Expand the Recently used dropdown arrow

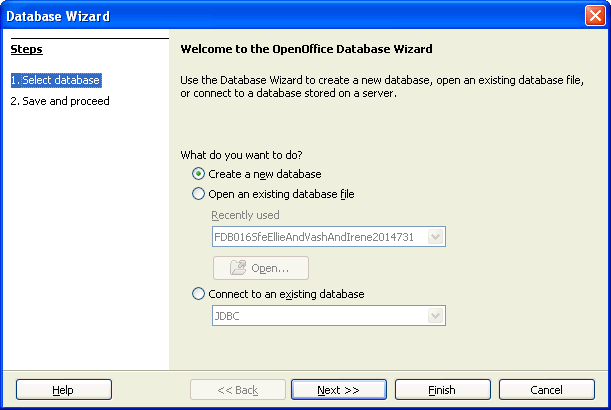[435, 237]
